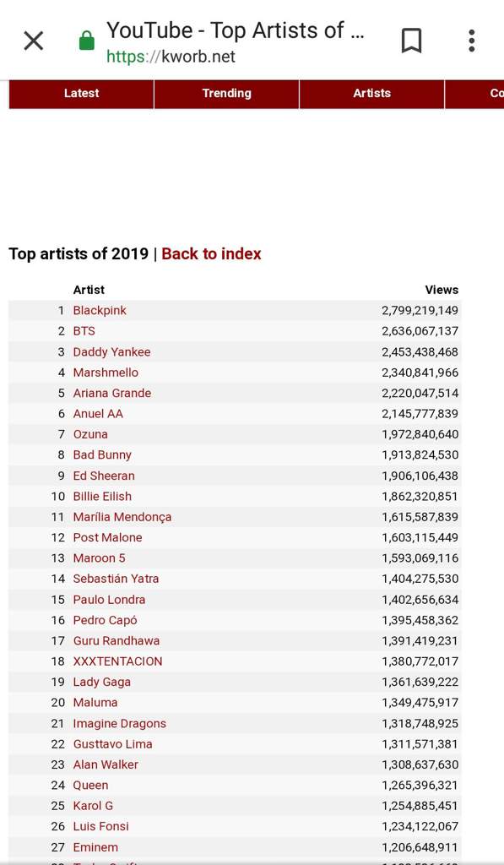Screen dimensions: 504x865
Task: Open BTS artist page
Action: coord(84,331)
